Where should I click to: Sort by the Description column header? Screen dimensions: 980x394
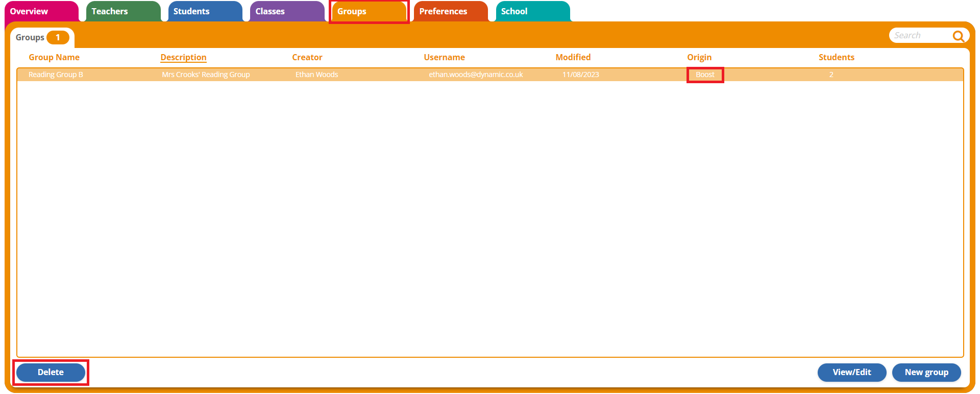183,57
